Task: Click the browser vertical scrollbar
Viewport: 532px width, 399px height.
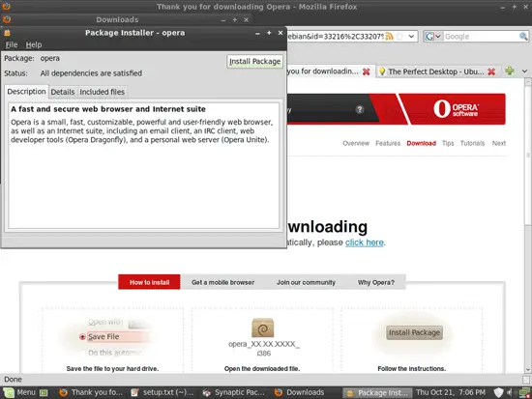Action: [x=527, y=225]
